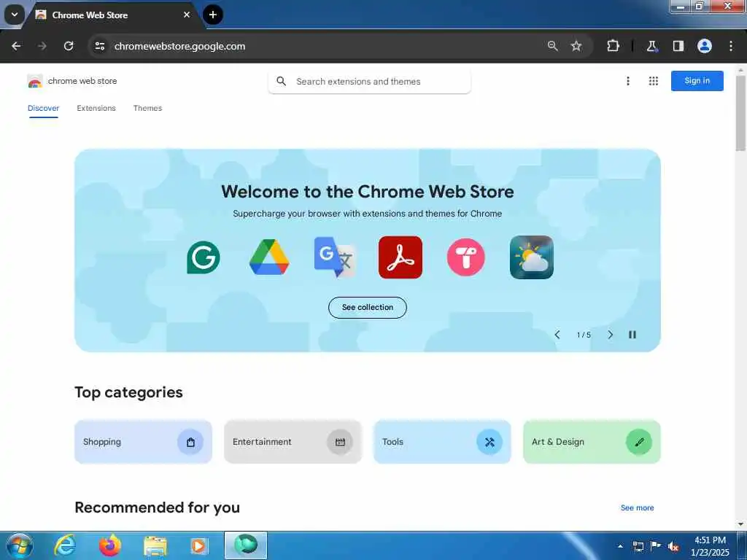The width and height of the screenshot is (747, 560).
Task: View site information icon in address bar
Action: [x=99, y=46]
